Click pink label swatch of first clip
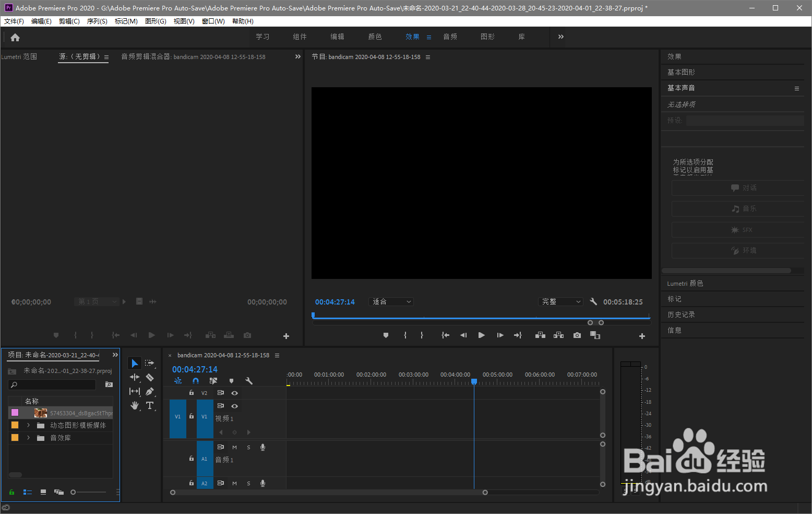Viewport: 812px width, 514px height. (x=15, y=413)
